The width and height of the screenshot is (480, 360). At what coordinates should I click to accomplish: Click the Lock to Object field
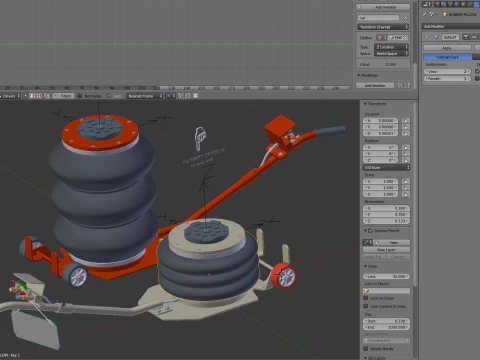(386, 291)
